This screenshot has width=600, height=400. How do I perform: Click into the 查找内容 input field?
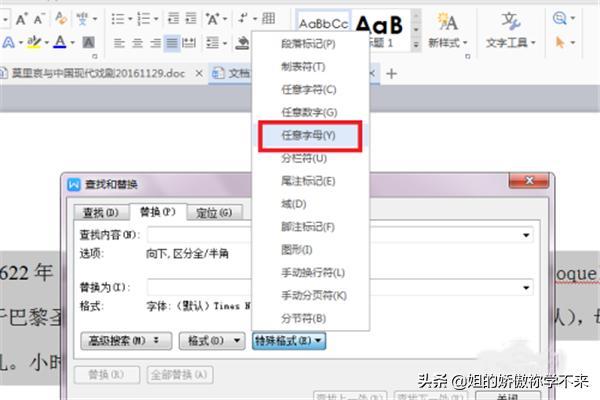340,235
